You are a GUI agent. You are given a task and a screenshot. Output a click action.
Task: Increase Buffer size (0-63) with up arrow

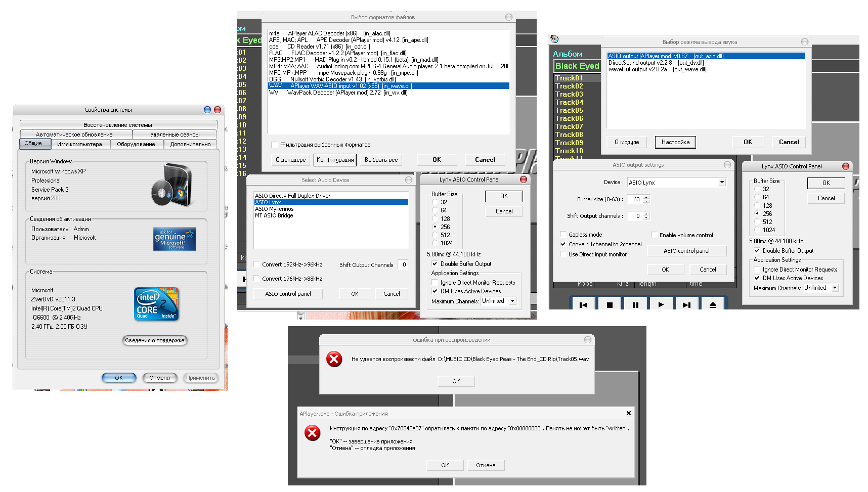point(646,197)
